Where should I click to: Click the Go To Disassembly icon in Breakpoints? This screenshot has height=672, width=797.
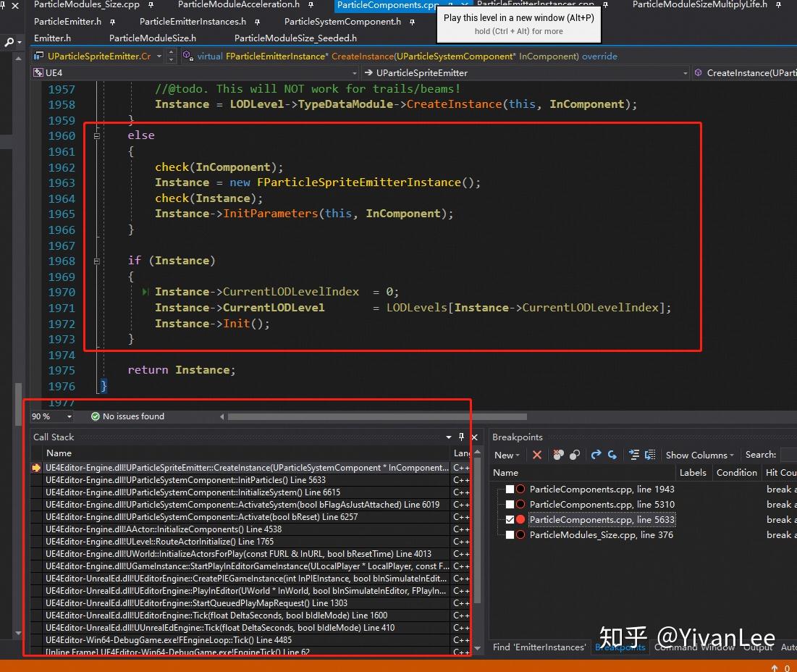coord(612,455)
